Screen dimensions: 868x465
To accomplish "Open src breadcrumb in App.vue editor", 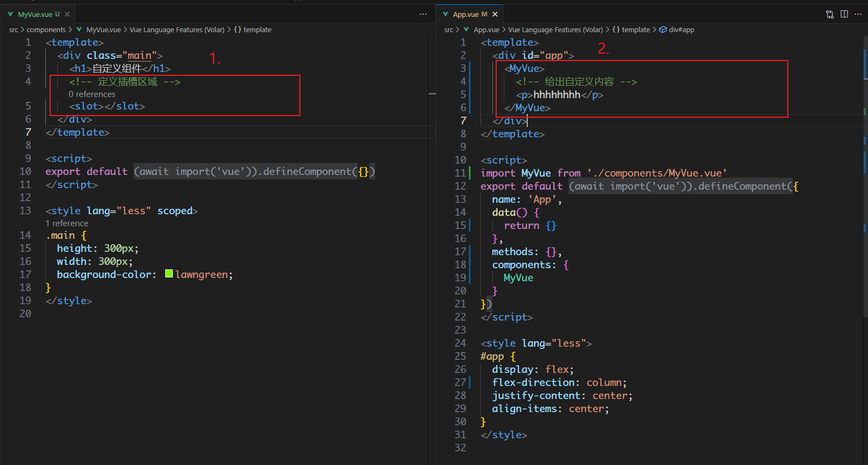I will coord(449,29).
